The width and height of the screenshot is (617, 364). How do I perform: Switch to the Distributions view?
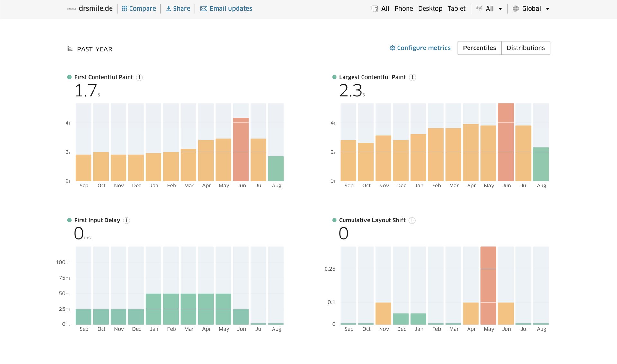pos(526,48)
